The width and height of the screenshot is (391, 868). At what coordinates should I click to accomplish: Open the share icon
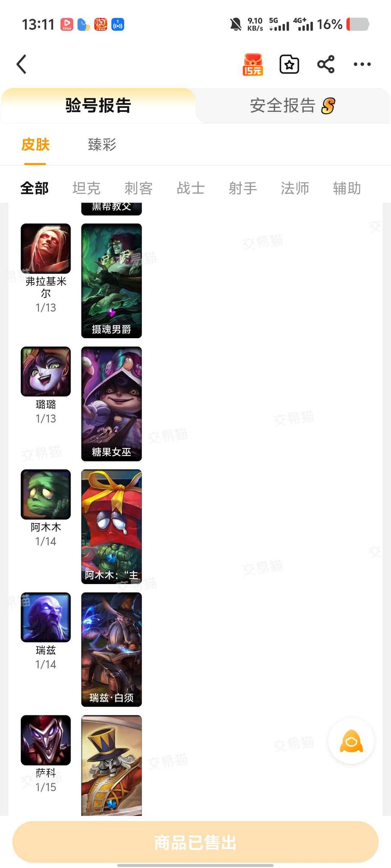click(x=326, y=64)
